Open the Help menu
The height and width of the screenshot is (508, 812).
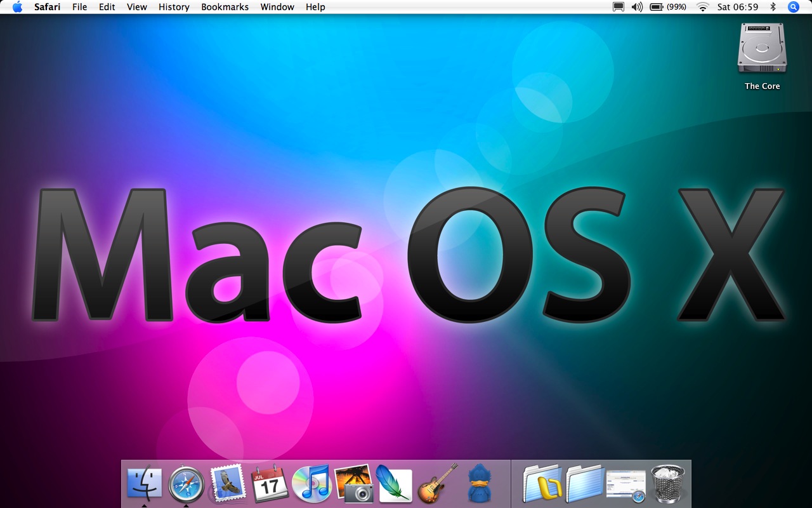pyautogui.click(x=315, y=7)
